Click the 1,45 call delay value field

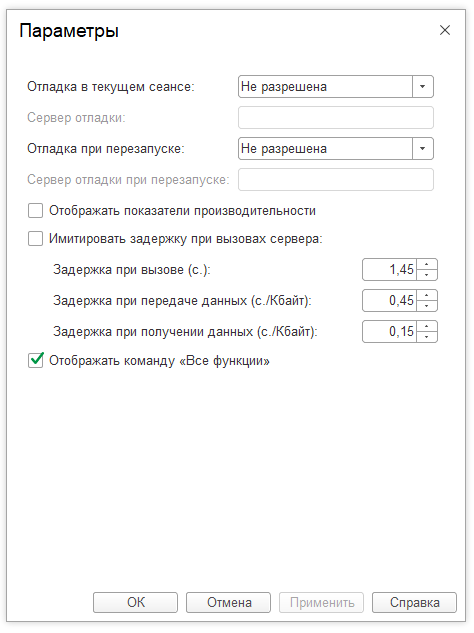[x=390, y=270]
